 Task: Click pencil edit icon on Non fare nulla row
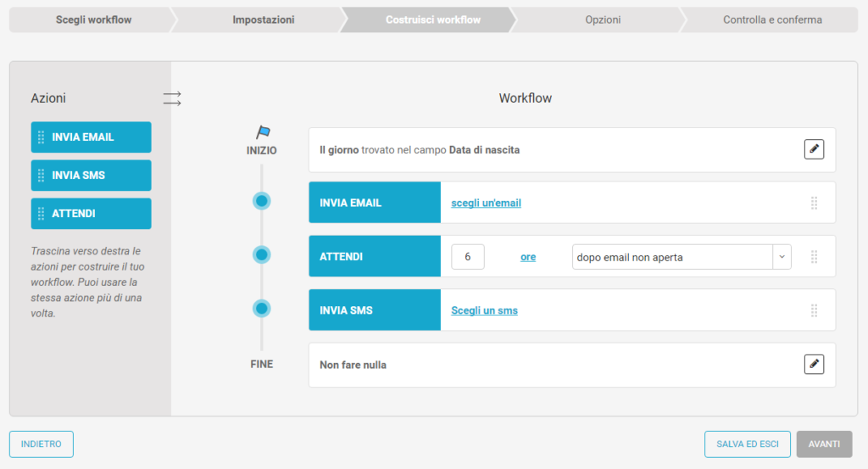tap(814, 364)
